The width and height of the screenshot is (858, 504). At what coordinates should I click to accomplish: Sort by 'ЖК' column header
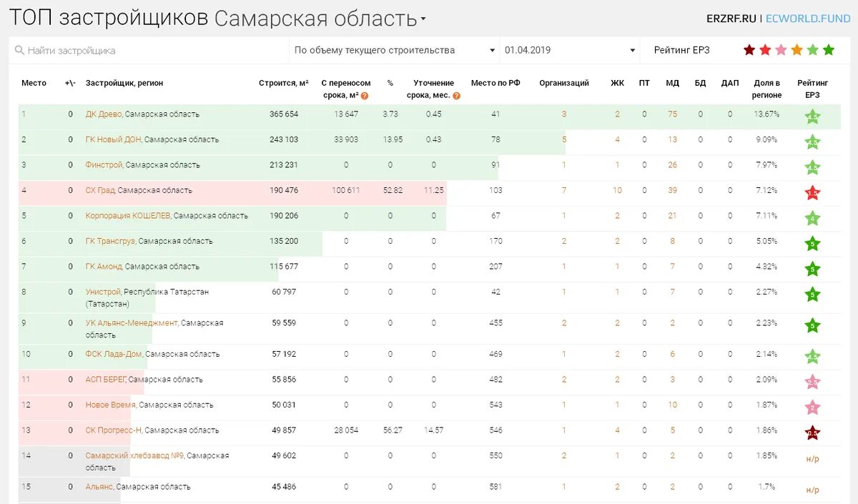pos(617,83)
